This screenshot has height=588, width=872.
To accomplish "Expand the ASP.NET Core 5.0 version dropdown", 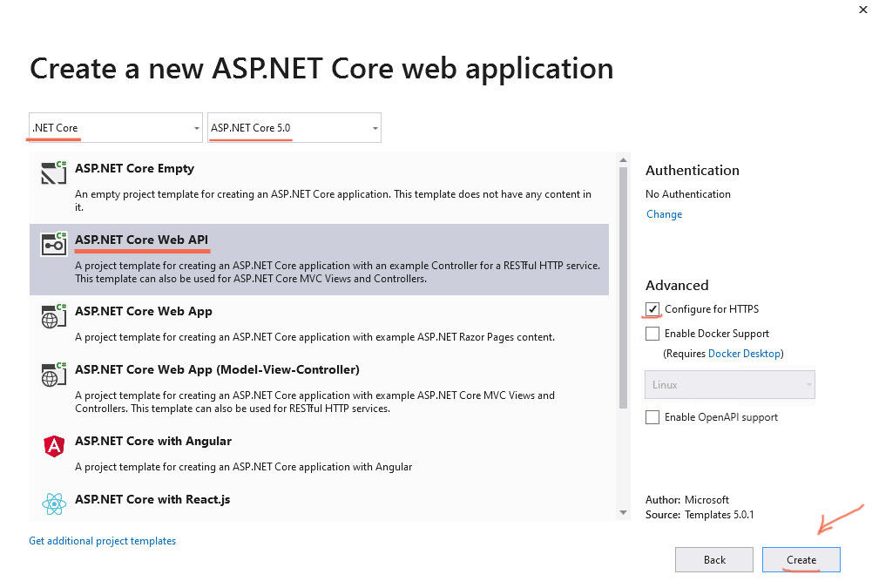I will pos(294,128).
